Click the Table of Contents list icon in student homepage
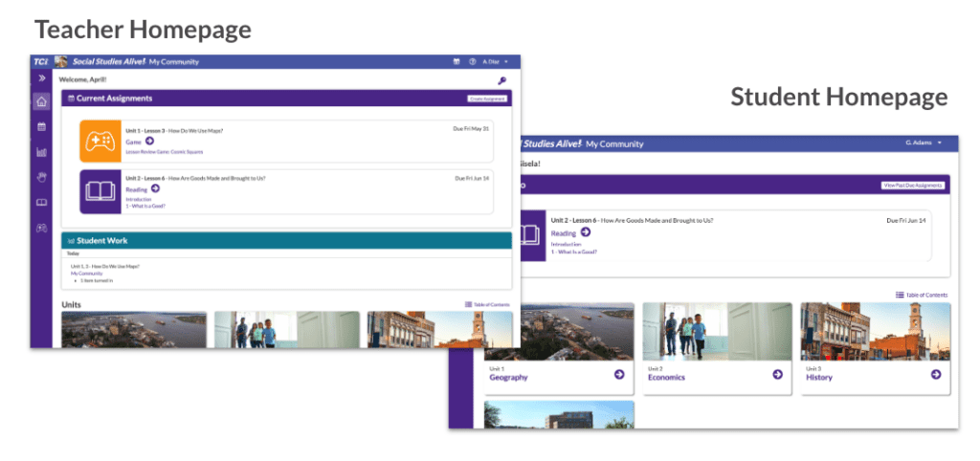The height and width of the screenshot is (461, 980). click(x=900, y=295)
